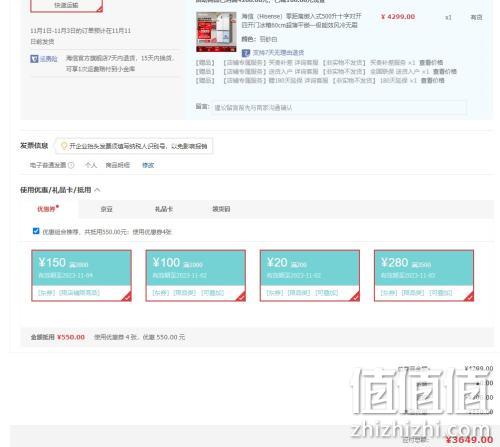Click the 支持7天无理由退货 text link
The height and width of the screenshot is (447, 500).
pyautogui.click(x=278, y=53)
